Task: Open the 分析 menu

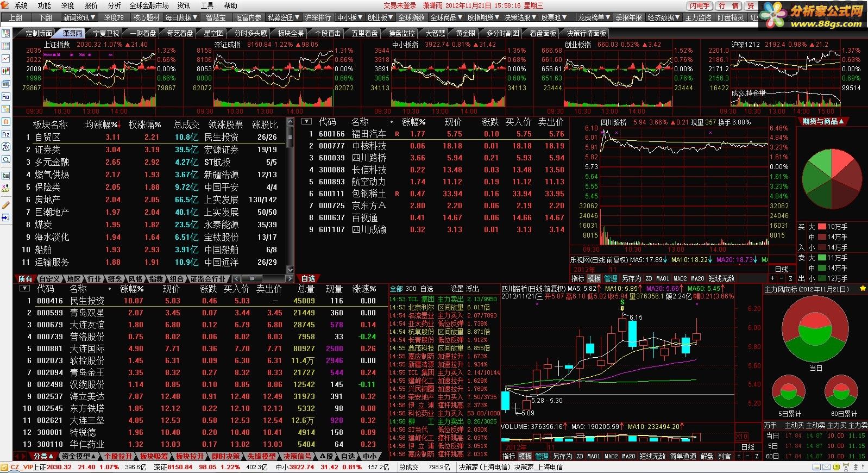Action: coord(114,5)
